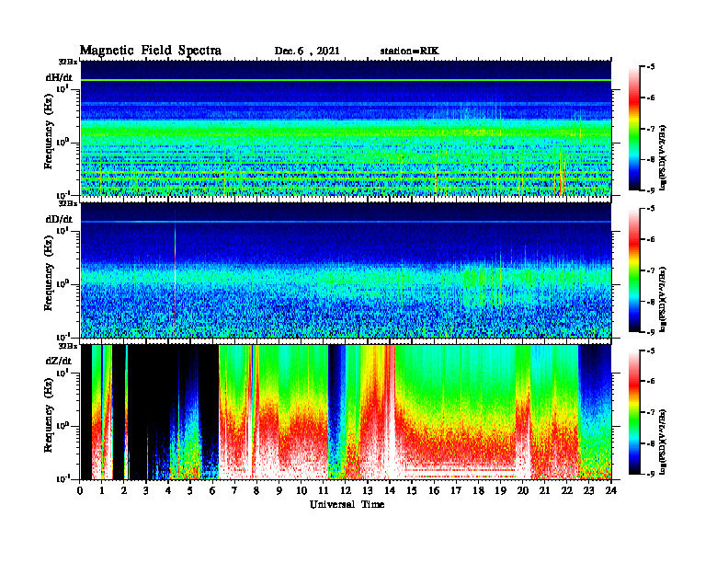Click the hour 23 tick label
Screen dimensions: 728x563
(588, 490)
